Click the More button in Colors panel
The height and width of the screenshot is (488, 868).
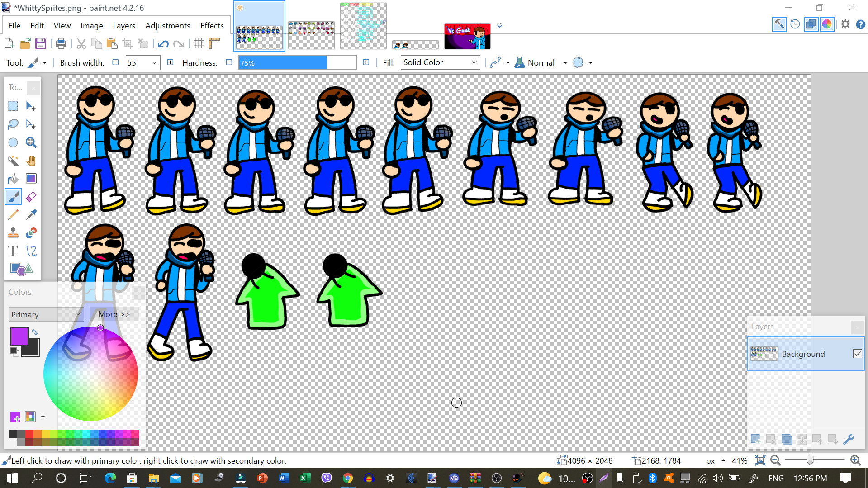point(114,314)
